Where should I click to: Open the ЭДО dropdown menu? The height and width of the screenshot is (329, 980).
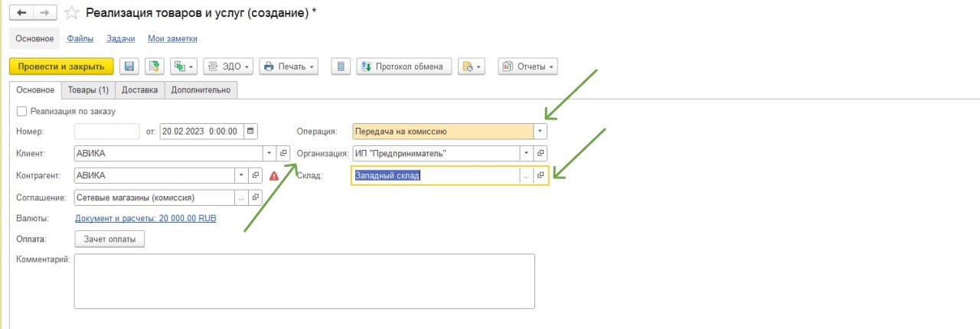(x=227, y=67)
